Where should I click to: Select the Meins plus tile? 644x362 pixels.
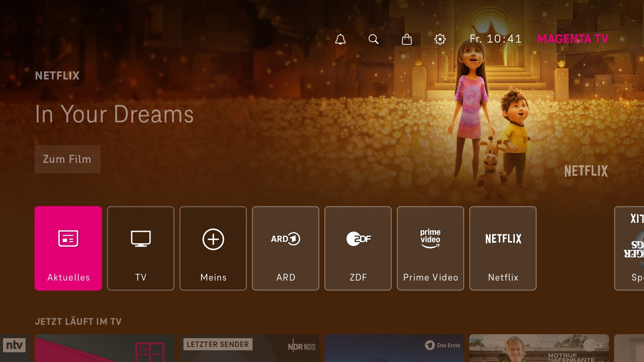click(x=213, y=248)
